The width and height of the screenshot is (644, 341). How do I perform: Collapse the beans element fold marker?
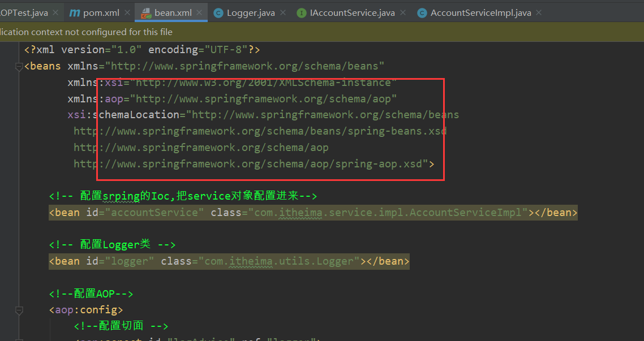tap(19, 66)
